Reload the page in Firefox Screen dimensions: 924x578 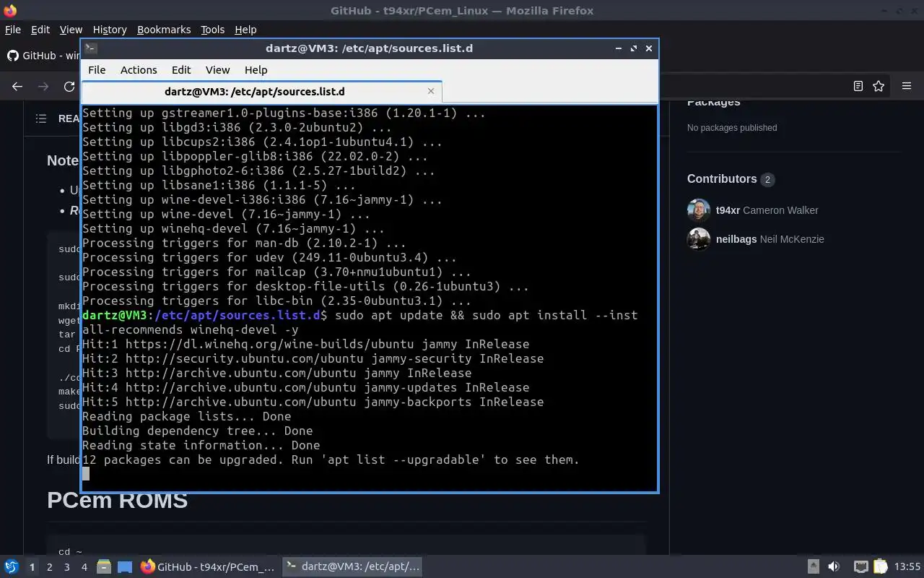(x=69, y=86)
